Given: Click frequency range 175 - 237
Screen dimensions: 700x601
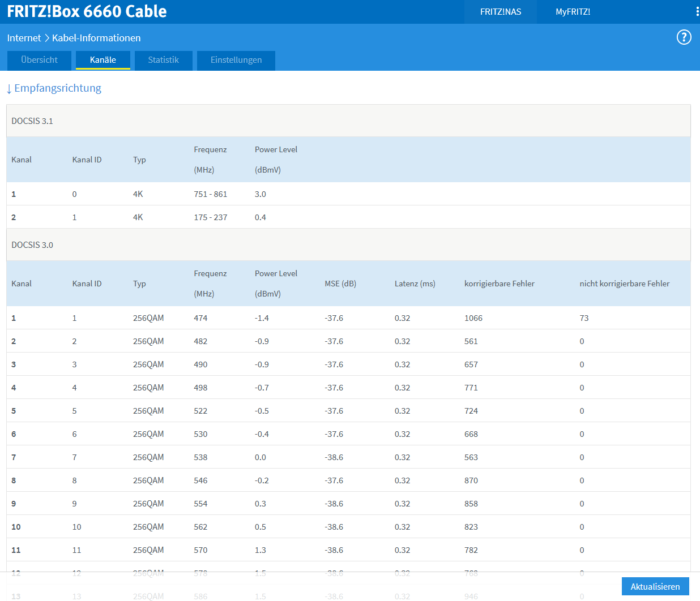Looking at the screenshot, I should pos(211,217).
